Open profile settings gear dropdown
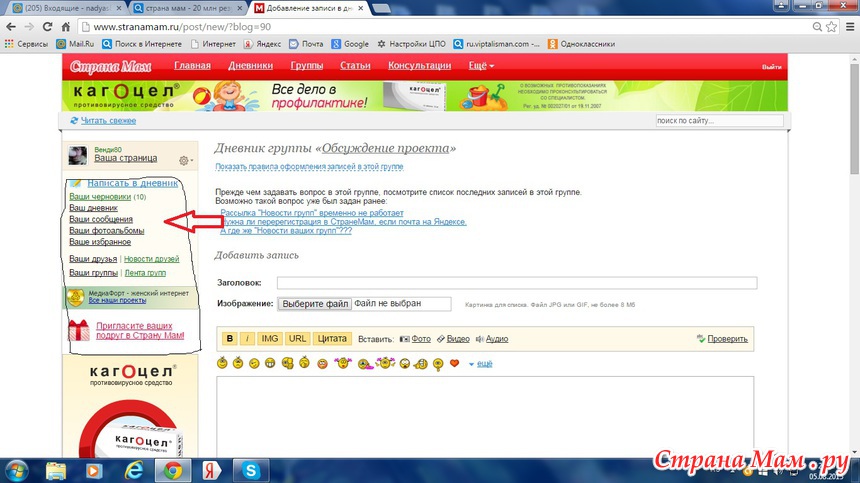 pyautogui.click(x=185, y=161)
